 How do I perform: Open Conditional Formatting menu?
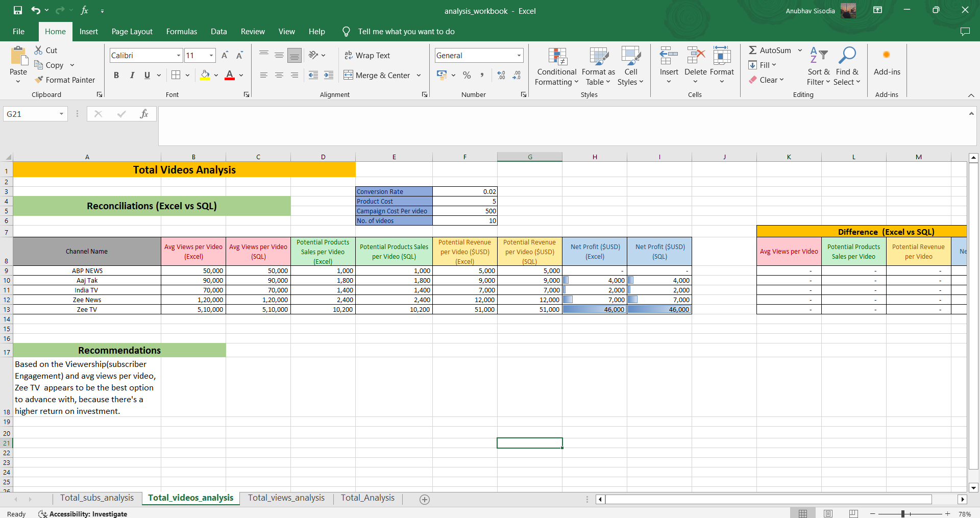tap(557, 66)
